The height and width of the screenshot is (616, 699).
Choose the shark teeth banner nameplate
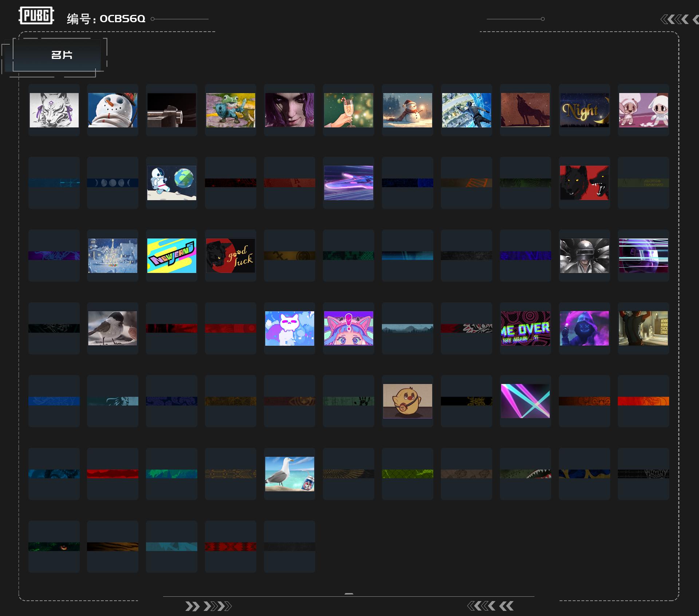click(525, 474)
